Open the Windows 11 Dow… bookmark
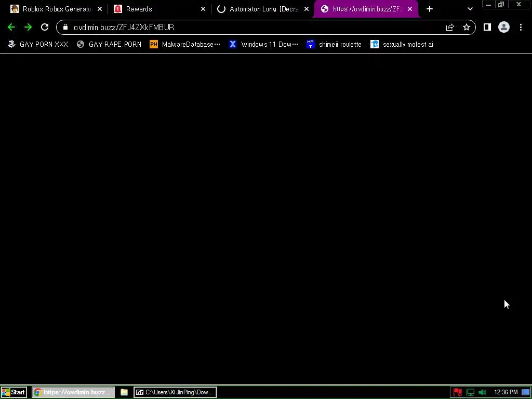 click(x=263, y=45)
